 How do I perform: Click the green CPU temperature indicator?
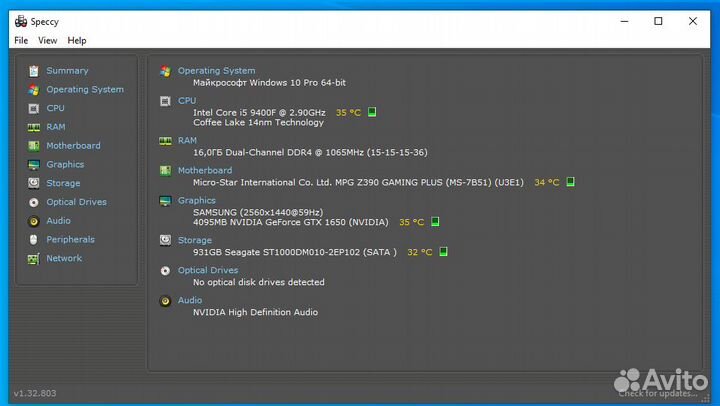[372, 112]
